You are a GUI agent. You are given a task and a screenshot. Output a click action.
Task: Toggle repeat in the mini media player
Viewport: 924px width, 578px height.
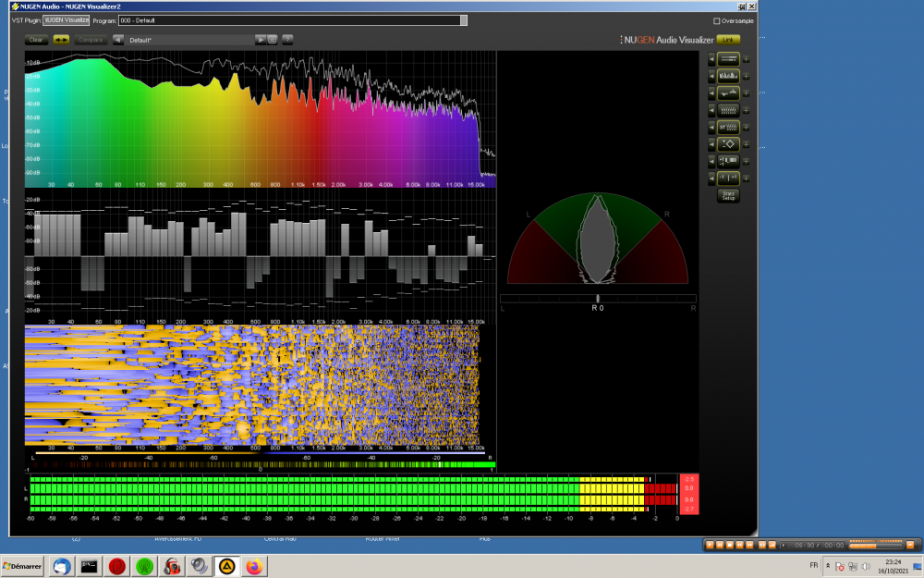762,545
